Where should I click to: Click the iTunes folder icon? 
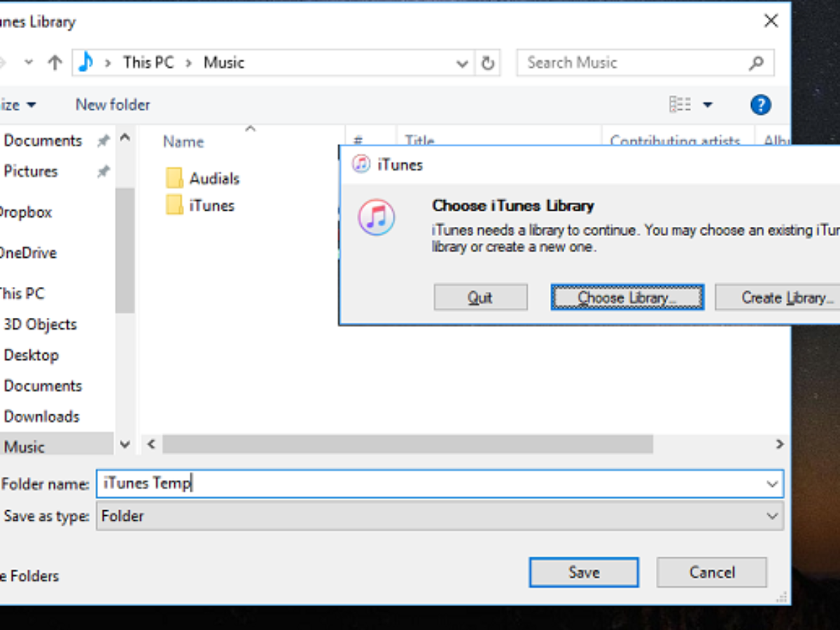[x=174, y=205]
